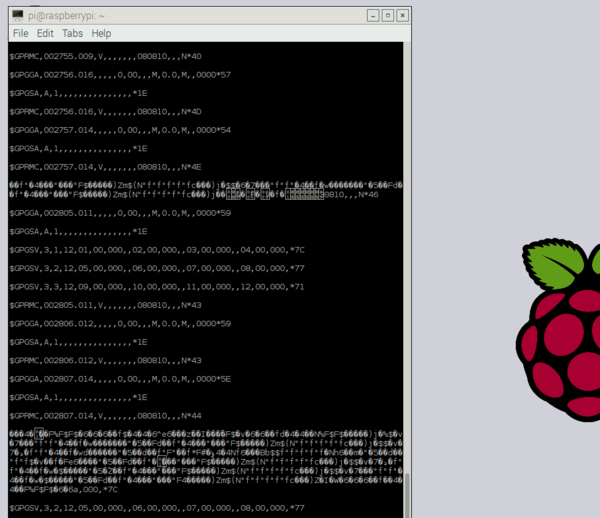The image size is (600, 518).
Task: Maximize the pi@raspberrypi terminal window
Action: (388, 16)
